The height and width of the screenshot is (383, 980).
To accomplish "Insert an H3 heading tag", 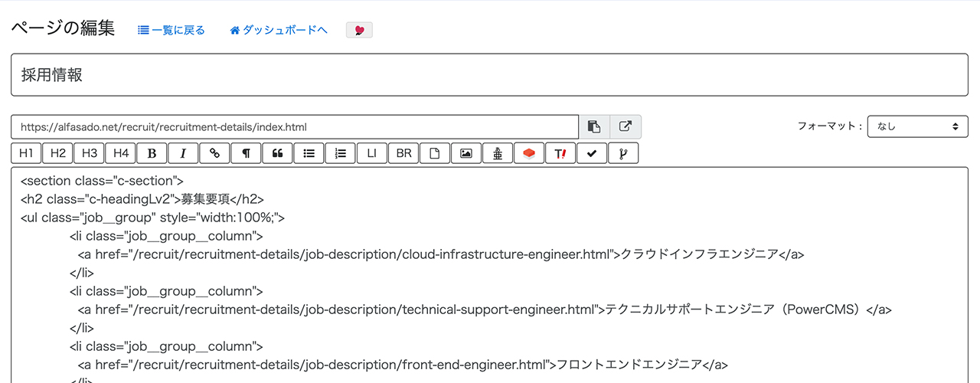I will coord(89,153).
